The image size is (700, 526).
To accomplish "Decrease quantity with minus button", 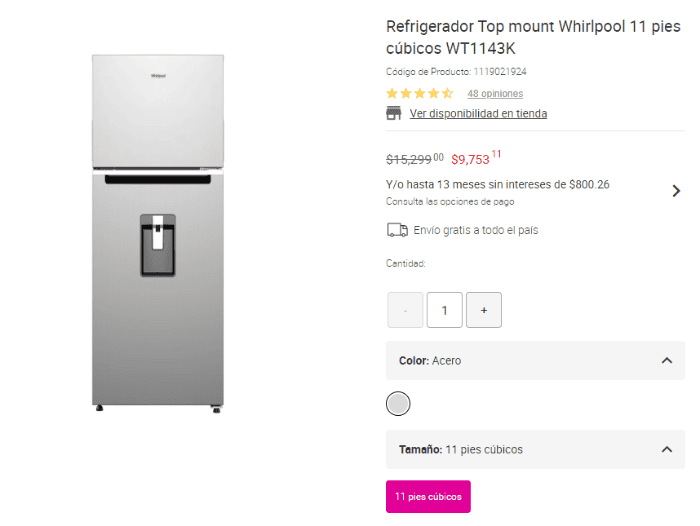I will (405, 310).
